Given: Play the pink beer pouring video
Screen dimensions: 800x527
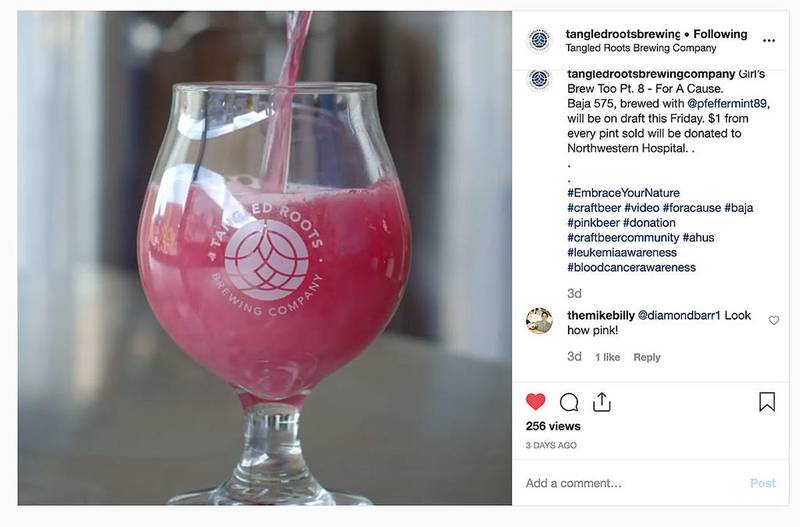Looking at the screenshot, I should [x=265, y=258].
